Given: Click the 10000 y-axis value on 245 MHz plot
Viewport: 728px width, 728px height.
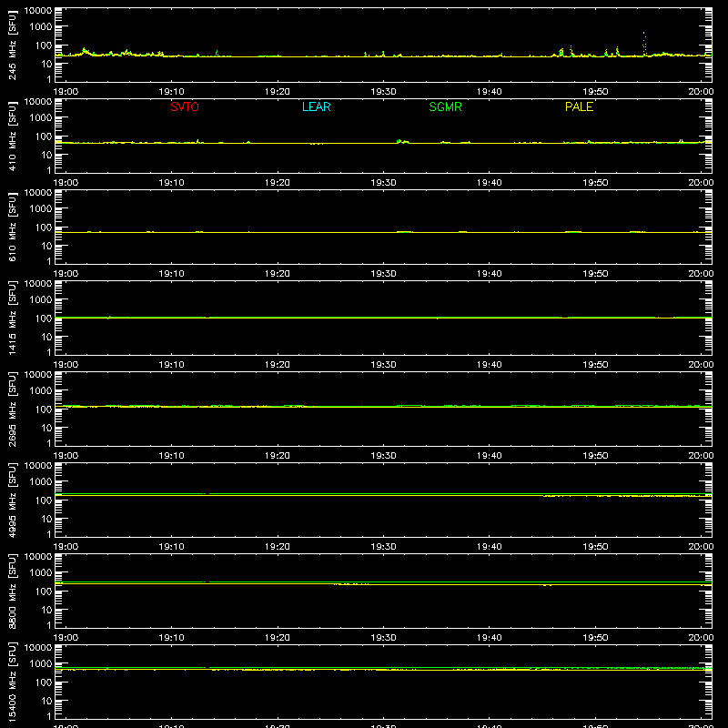Looking at the screenshot, I should [x=38, y=11].
